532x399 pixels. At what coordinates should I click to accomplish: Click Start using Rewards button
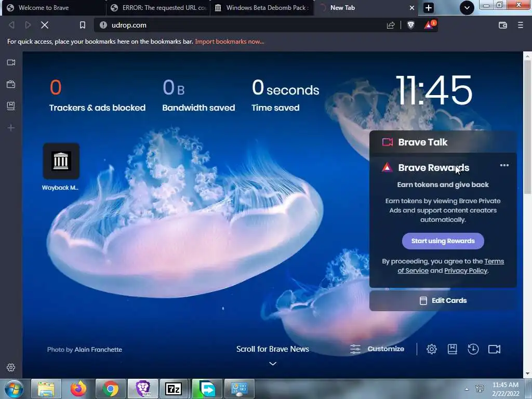(x=443, y=241)
